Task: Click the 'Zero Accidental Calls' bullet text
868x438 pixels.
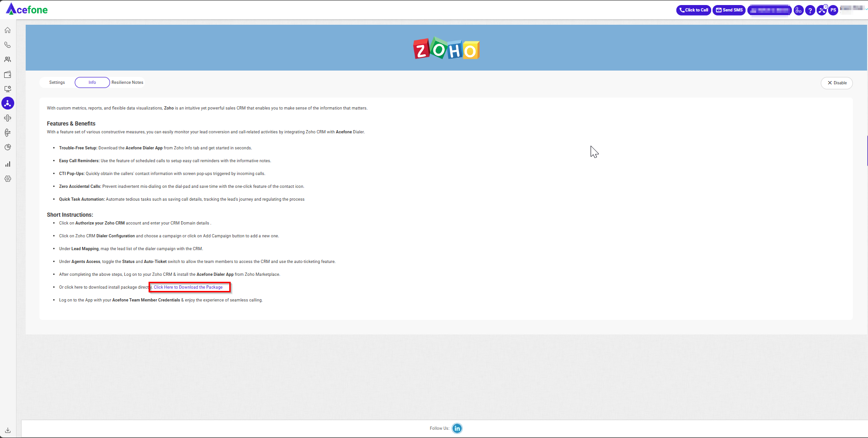Action: 182,186
